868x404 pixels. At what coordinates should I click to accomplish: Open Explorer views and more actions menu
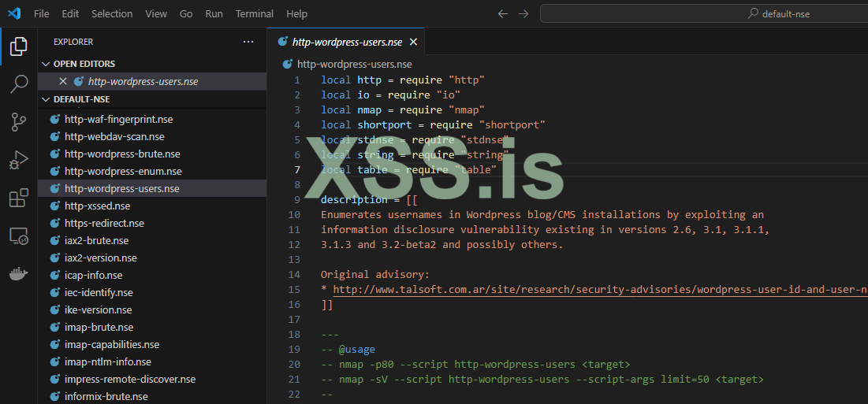[x=248, y=42]
